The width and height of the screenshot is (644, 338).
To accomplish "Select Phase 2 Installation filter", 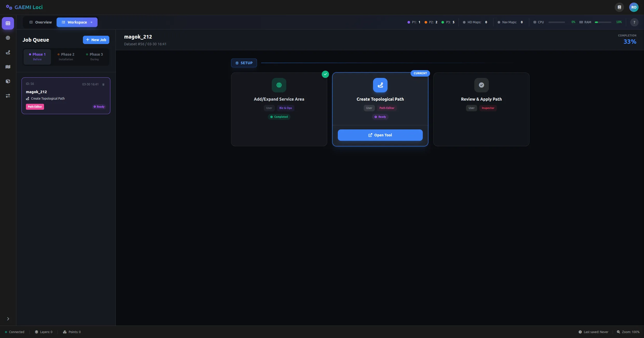I will click(x=66, y=56).
